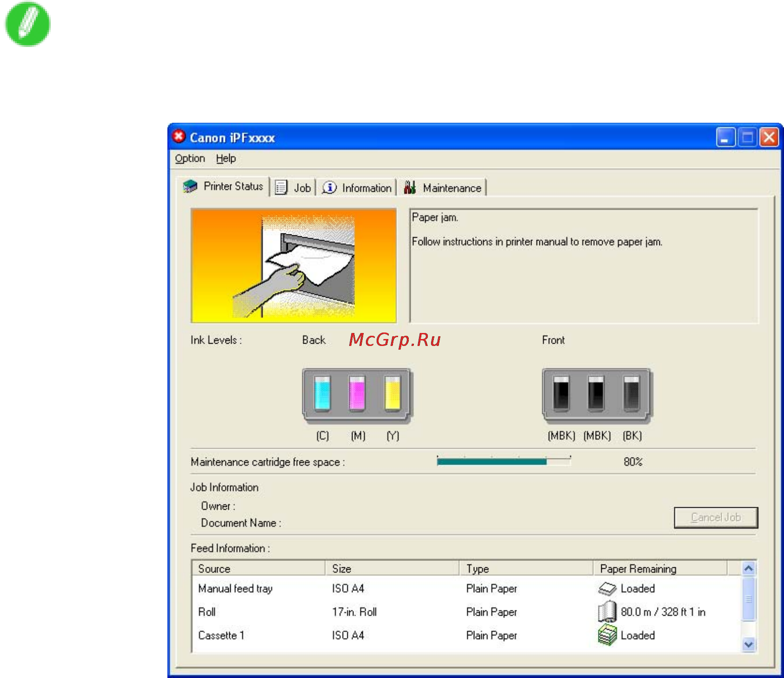Click 'Loaded' in the Cassette 1 row
The image size is (784, 678).
coord(638,635)
